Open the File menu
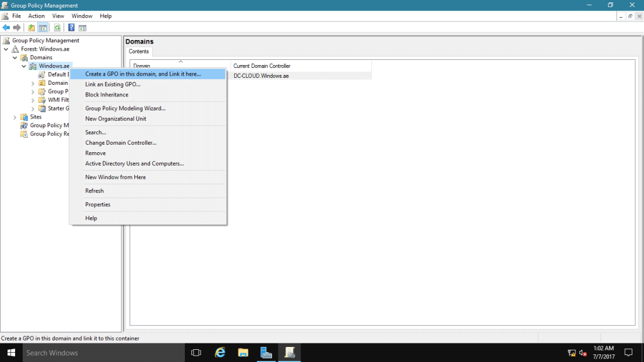This screenshot has height=362, width=644. pos(16,16)
